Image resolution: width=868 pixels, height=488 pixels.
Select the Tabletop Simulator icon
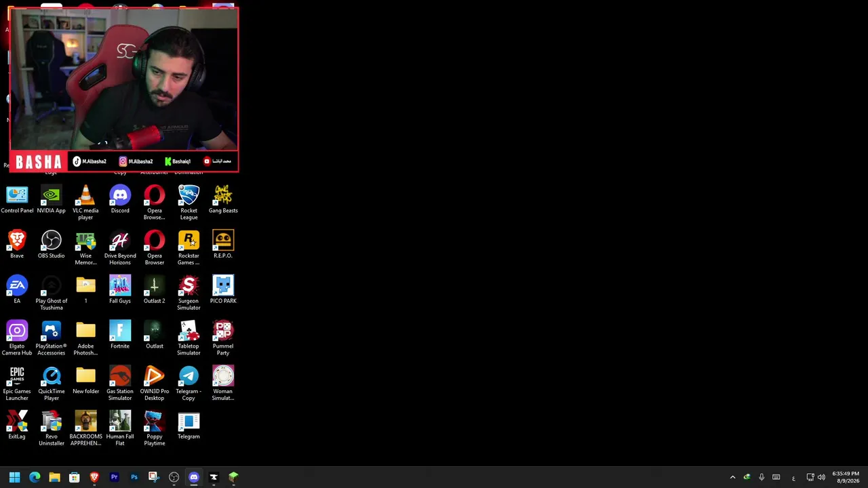click(189, 338)
